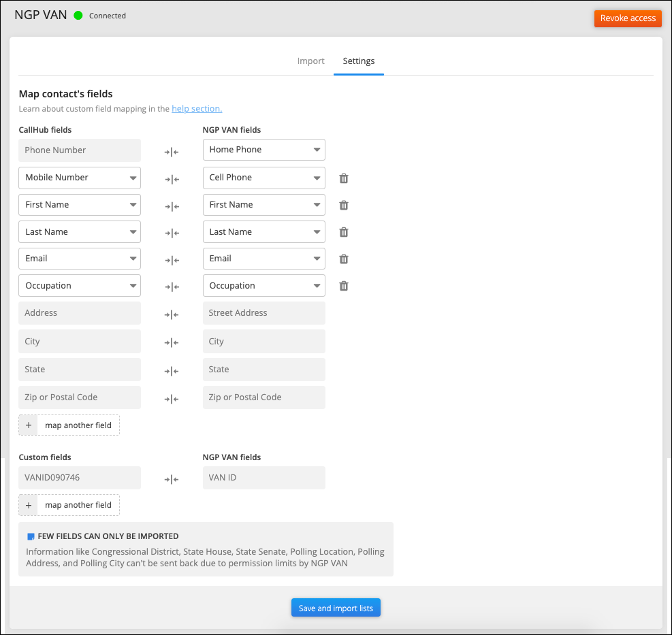Viewport: 672px width, 635px height.
Task: Open the NGP VAN Email dropdown
Action: click(x=263, y=259)
